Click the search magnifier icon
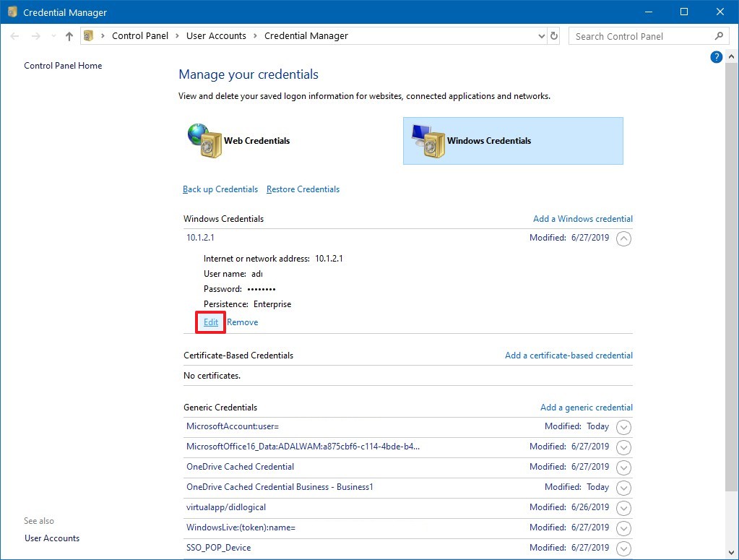The image size is (739, 560). (719, 35)
